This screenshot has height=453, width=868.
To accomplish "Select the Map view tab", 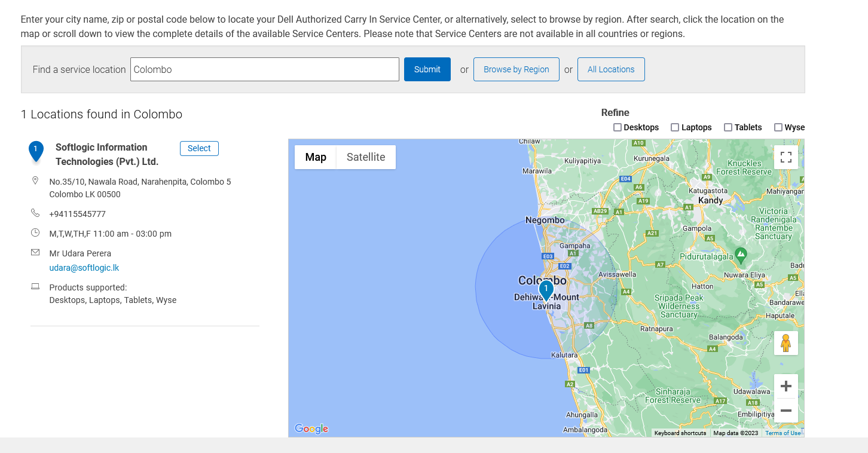I will (316, 157).
